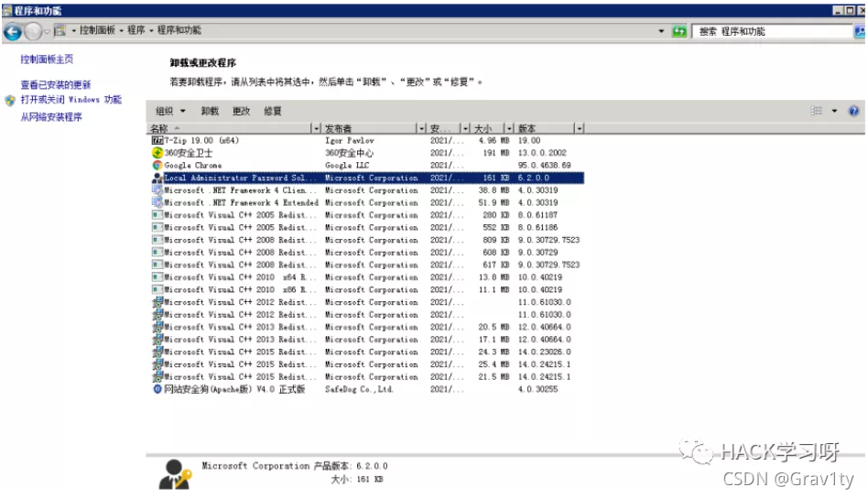The height and width of the screenshot is (498, 868).
Task: Open the 发布者 column filter dropdown
Action: (x=421, y=128)
